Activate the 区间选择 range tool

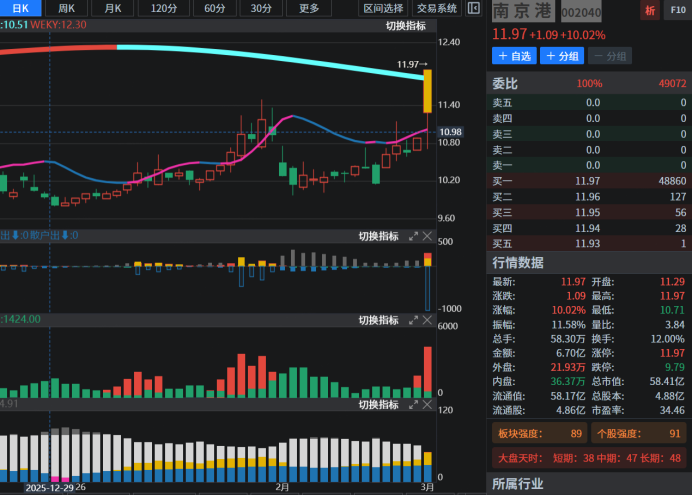[385, 9]
